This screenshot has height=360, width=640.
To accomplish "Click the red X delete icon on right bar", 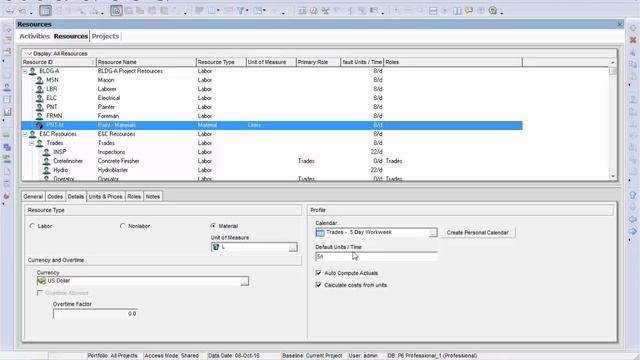I will tap(633, 40).
